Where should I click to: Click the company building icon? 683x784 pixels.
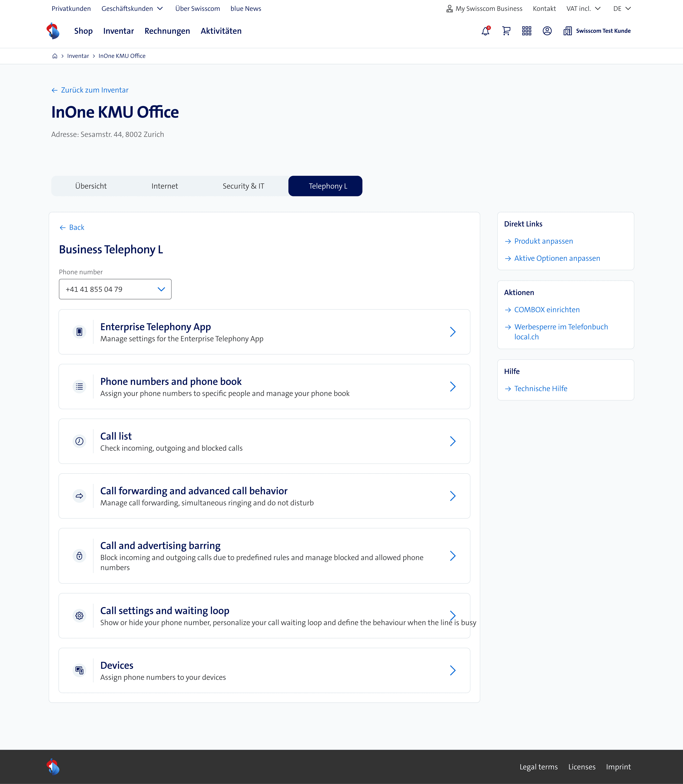pos(568,31)
